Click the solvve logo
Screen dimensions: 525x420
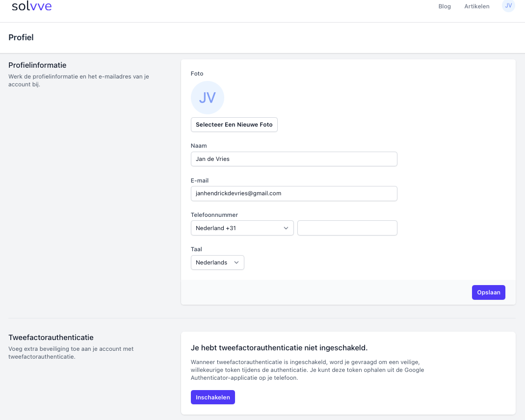tap(31, 6)
